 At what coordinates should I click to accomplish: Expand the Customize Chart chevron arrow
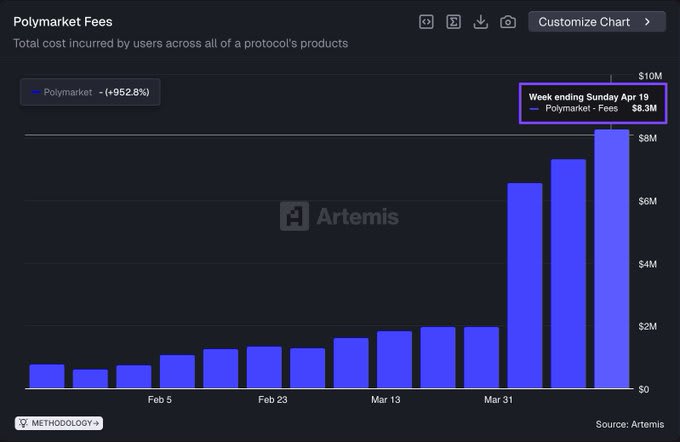(648, 21)
